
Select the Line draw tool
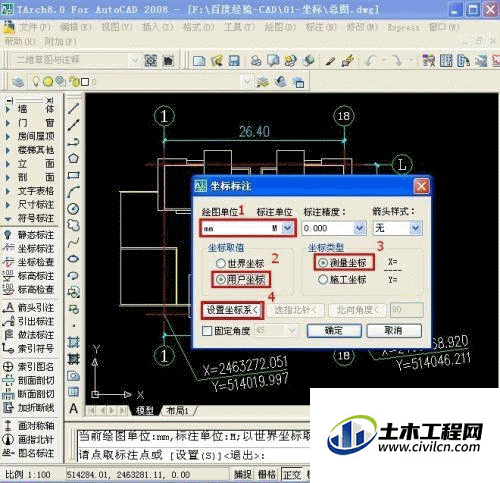(73, 108)
